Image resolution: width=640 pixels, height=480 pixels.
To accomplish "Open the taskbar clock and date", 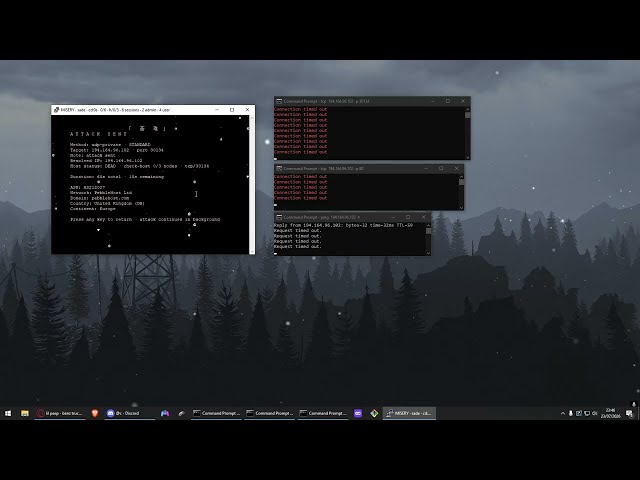I will coord(610,413).
